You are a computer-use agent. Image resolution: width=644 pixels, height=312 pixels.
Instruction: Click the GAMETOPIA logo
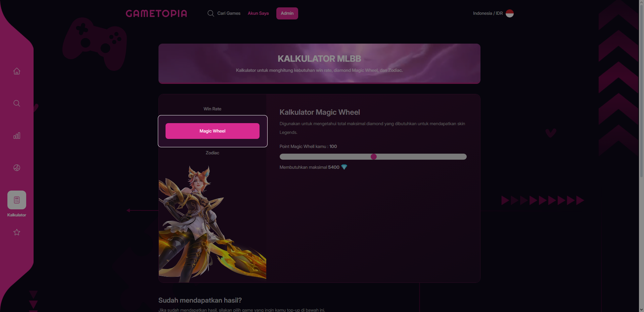tap(156, 13)
